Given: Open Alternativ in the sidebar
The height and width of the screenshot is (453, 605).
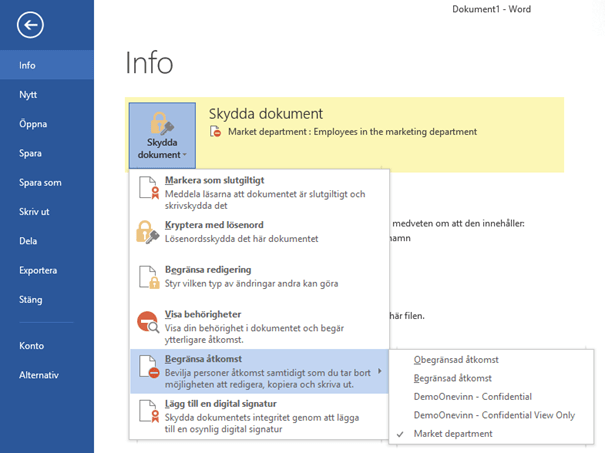Looking at the screenshot, I should coord(39,375).
